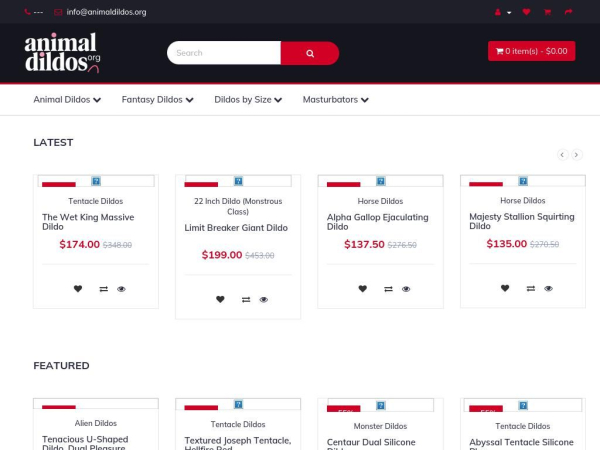
Task: Show next items in Latest carousel
Action: (x=576, y=154)
